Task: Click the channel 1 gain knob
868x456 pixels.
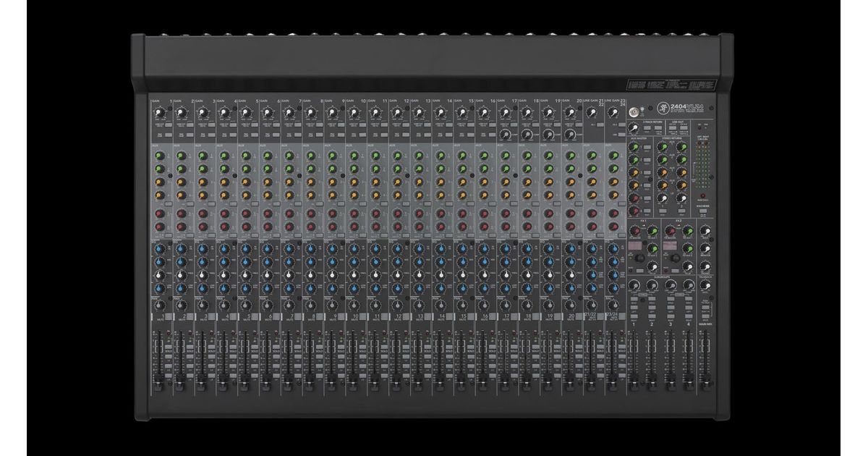Action: click(x=158, y=112)
